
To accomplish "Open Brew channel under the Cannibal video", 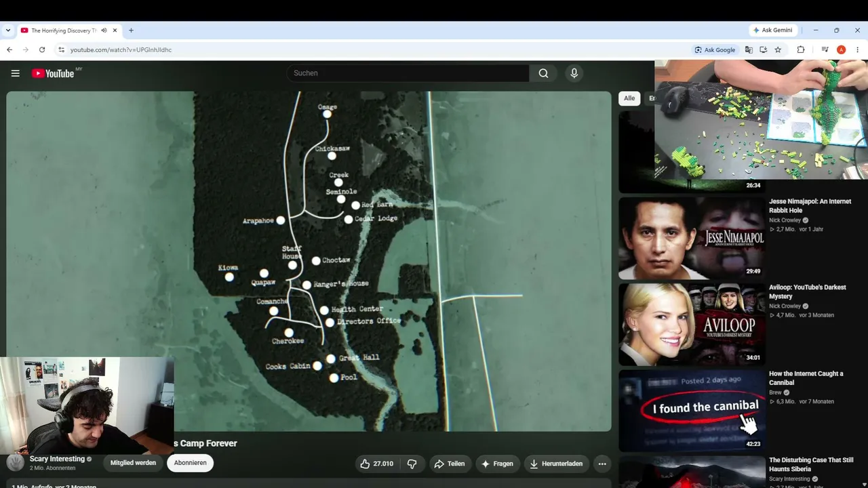I will (x=776, y=392).
